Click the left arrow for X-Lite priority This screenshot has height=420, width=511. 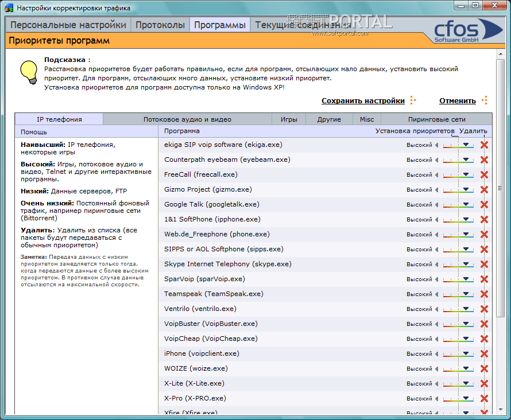pyautogui.click(x=437, y=384)
